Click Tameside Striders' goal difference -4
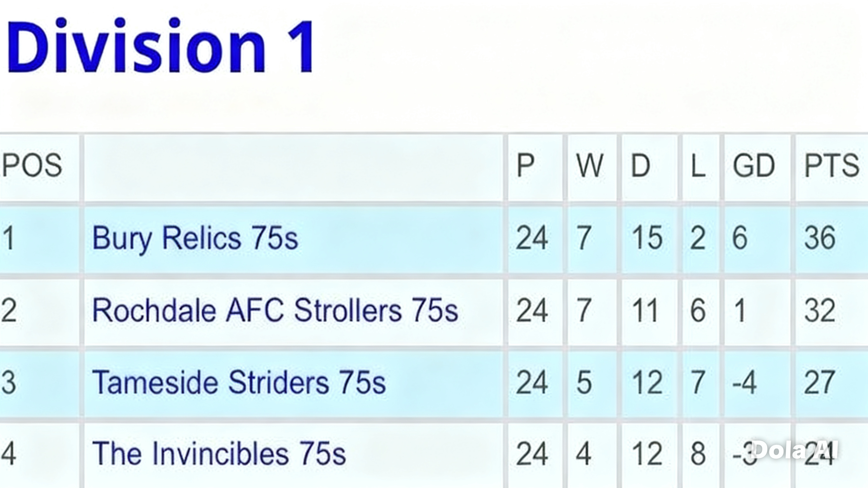Image resolution: width=868 pixels, height=488 pixels. 745,382
